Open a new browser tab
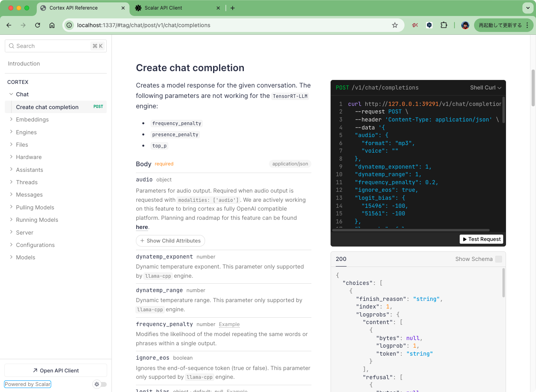This screenshot has width=536, height=392. (233, 8)
